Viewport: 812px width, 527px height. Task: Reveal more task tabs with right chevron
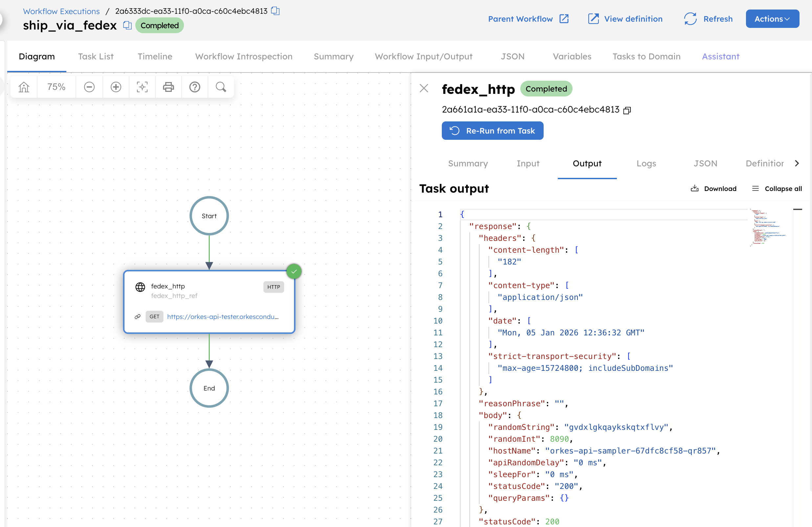[797, 163]
